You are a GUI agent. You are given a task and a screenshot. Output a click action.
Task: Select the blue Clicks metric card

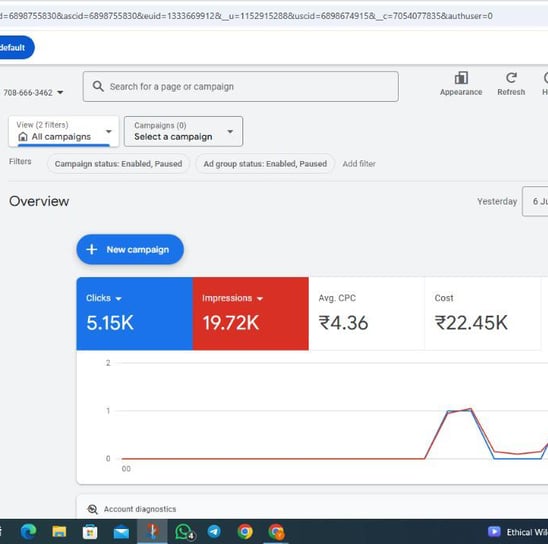coord(135,314)
